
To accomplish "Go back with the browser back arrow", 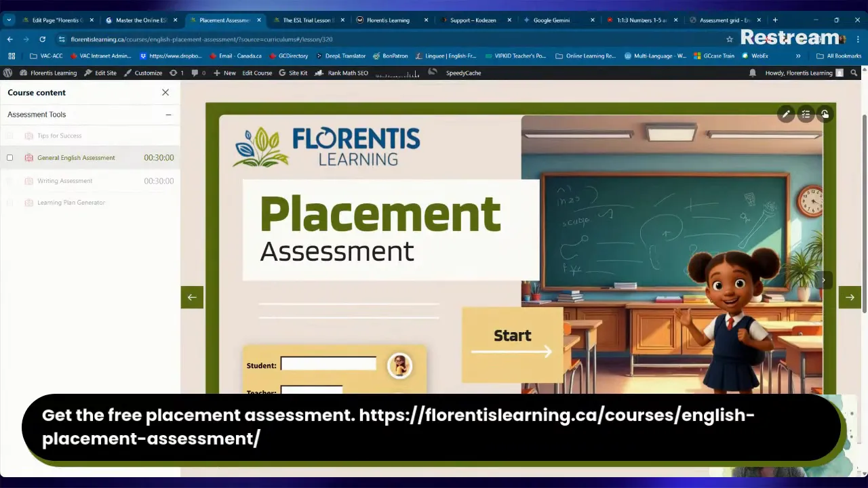I will click(10, 39).
